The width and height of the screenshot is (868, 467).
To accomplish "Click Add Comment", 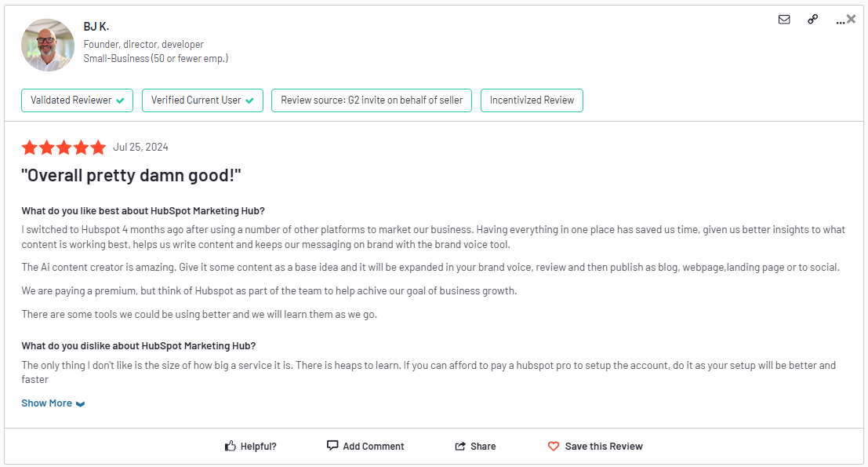I will coord(373,445).
